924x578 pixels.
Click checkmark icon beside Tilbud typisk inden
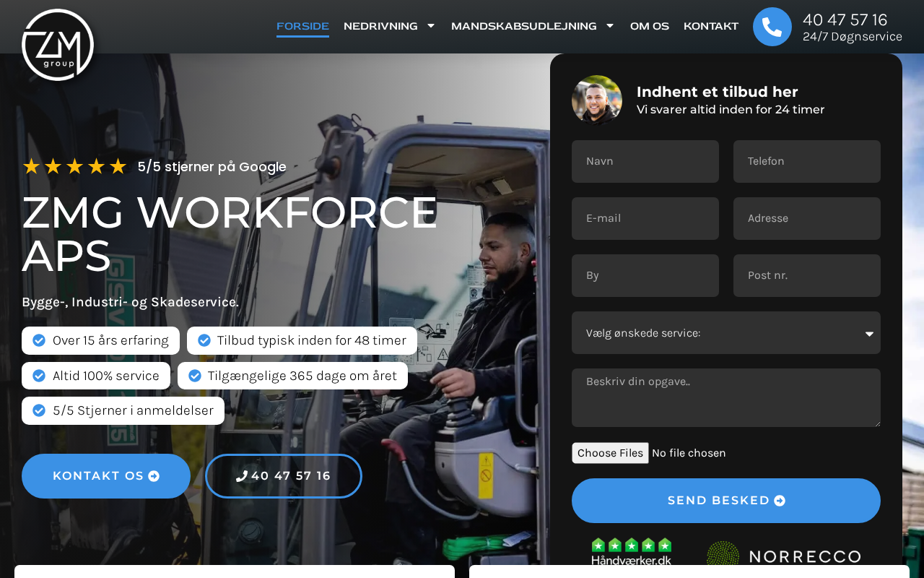click(x=204, y=340)
